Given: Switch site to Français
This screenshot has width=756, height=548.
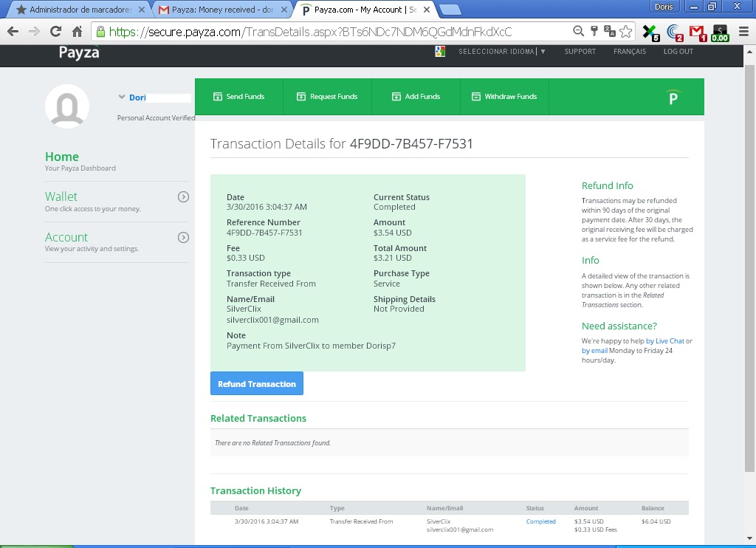Looking at the screenshot, I should 629,51.
